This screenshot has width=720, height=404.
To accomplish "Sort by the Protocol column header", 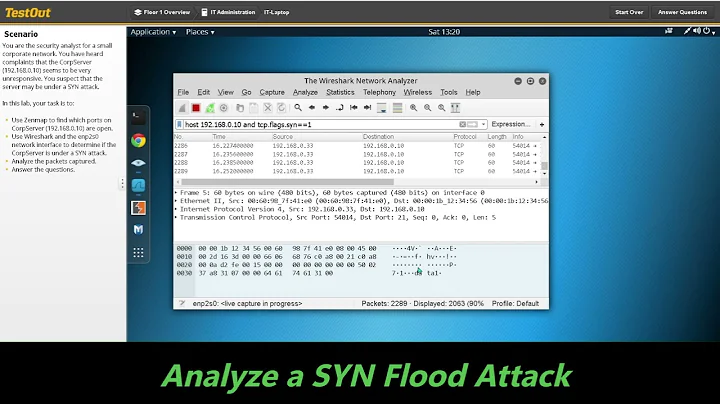I will (465, 137).
